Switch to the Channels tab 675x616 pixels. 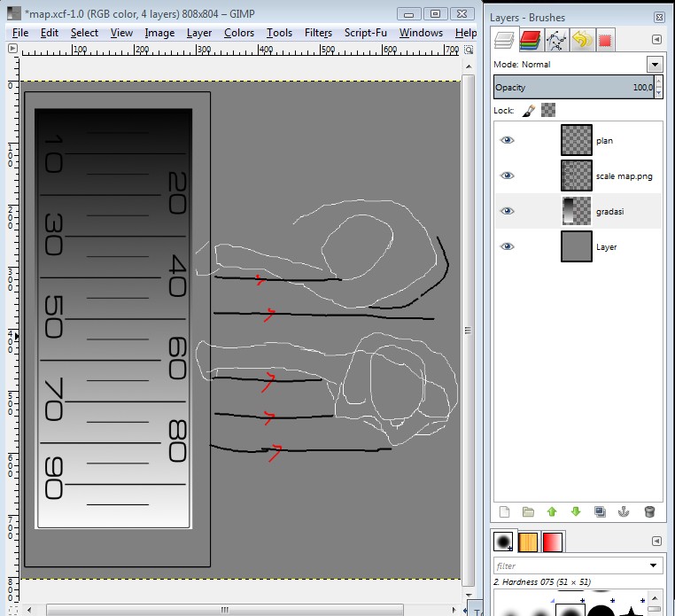(530, 39)
